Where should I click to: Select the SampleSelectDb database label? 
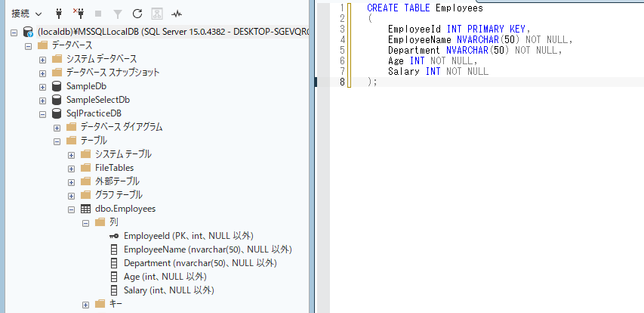(x=98, y=100)
